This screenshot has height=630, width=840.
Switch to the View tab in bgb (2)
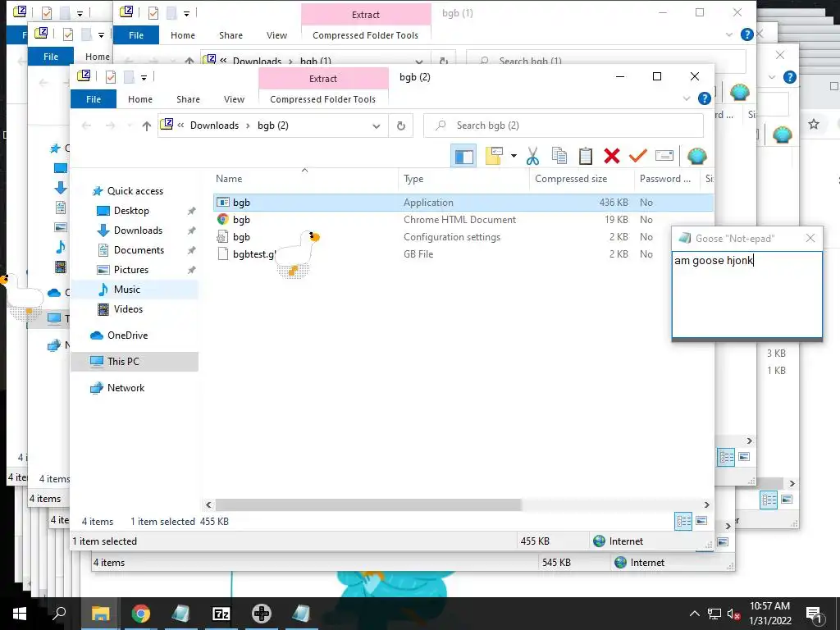coord(234,99)
